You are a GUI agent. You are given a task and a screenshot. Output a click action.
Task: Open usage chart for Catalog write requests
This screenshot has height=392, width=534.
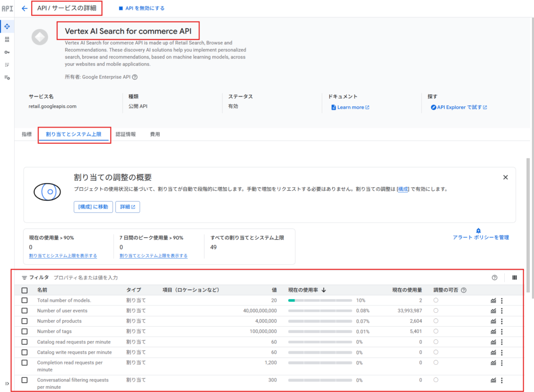click(493, 352)
